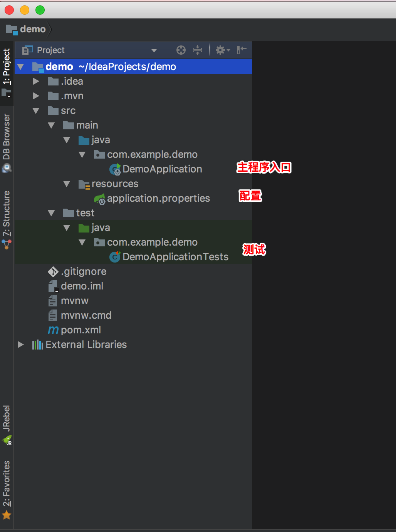Open the DB Browser side tab
The width and height of the screenshot is (396, 532).
pos(7,142)
